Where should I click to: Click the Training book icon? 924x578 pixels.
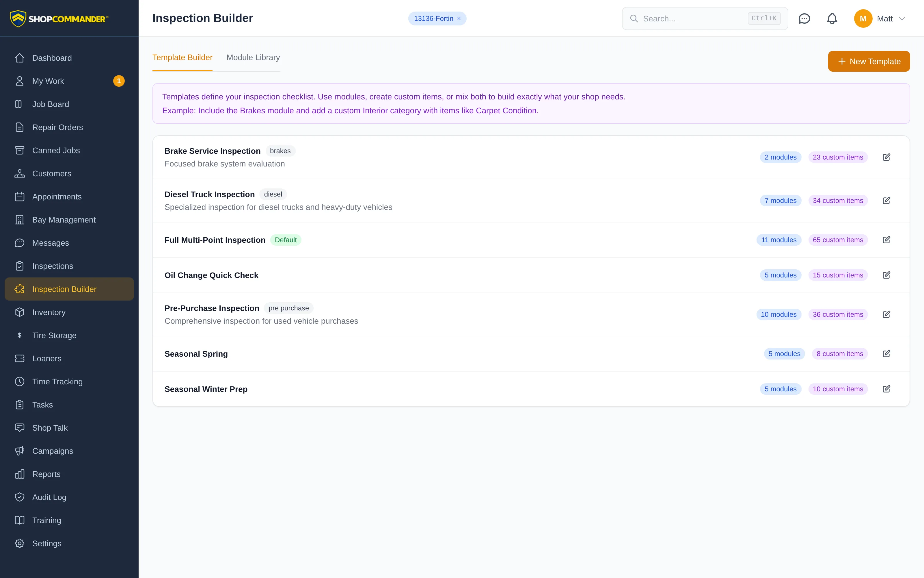[19, 520]
